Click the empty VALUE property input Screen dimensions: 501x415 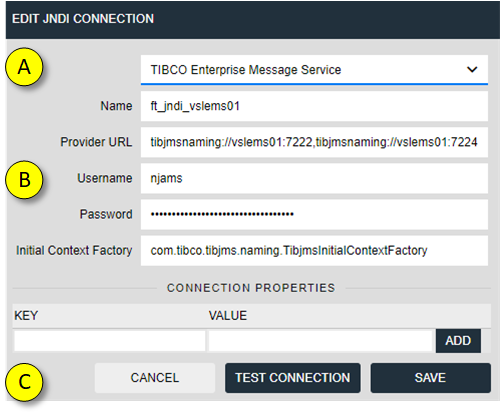tap(320, 341)
